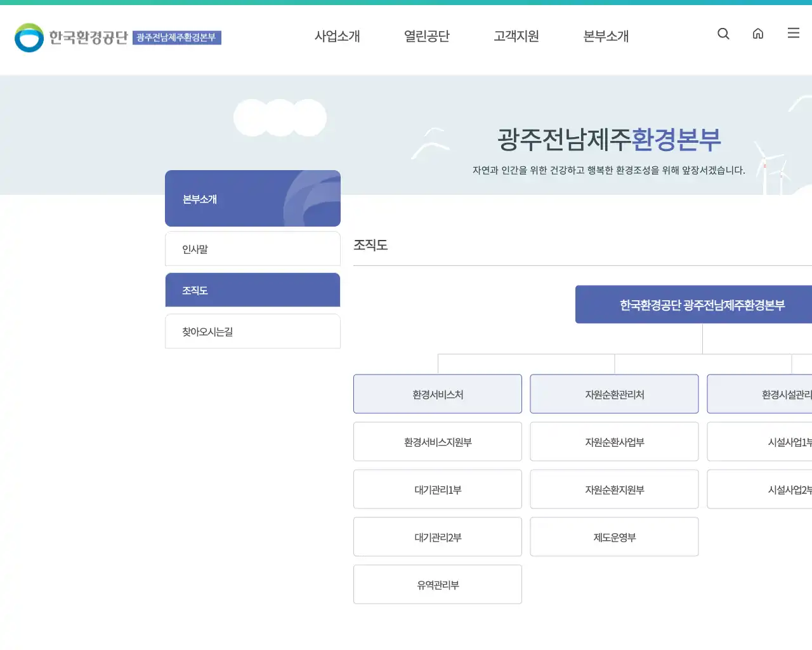The image size is (812, 650).
Task: Open the 고객지원 navigation menu
Action: [516, 36]
